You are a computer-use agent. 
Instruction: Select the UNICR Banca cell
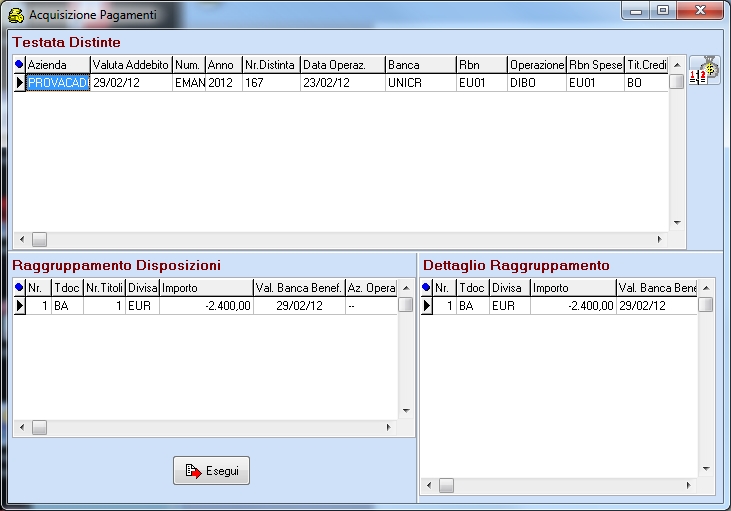[421, 83]
